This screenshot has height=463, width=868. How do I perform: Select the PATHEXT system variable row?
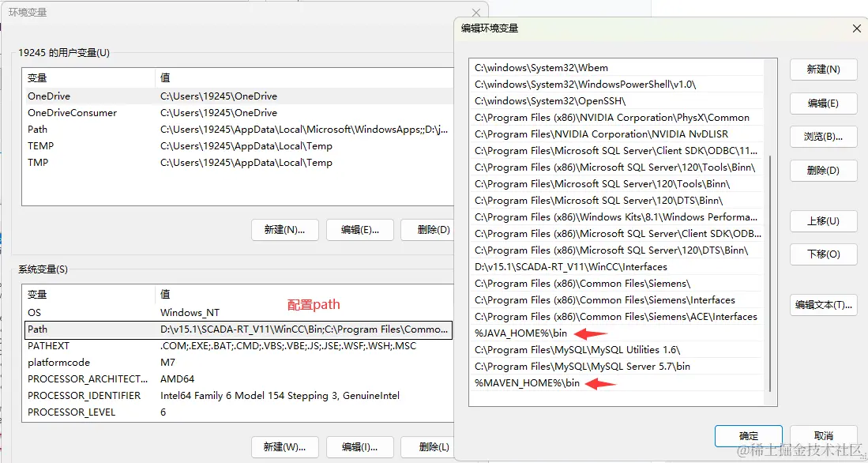238,346
